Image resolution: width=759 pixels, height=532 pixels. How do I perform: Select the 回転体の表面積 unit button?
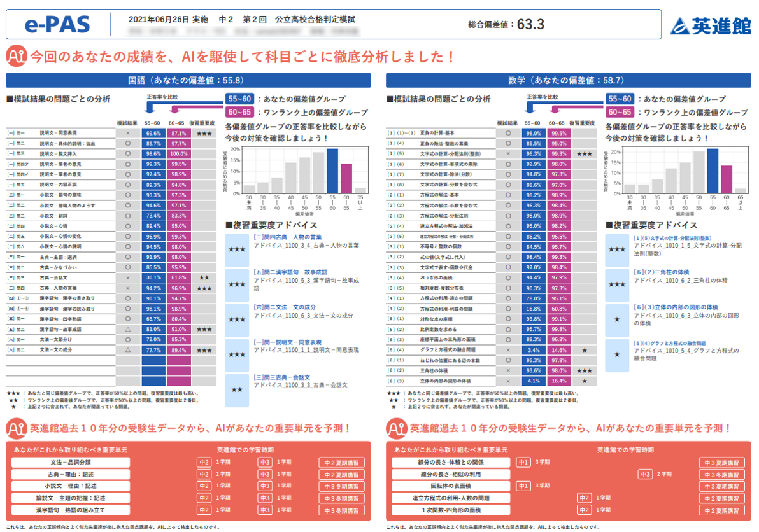click(x=451, y=486)
